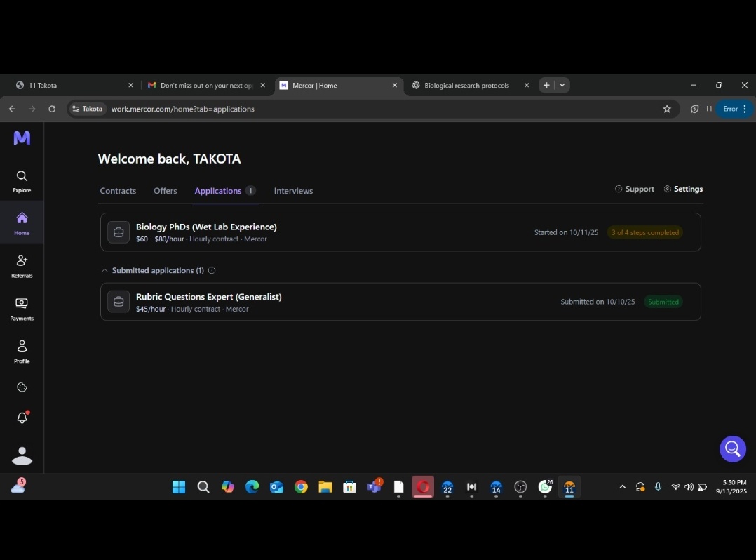
Task: Open the clock and date in taskbar
Action: [x=731, y=487]
